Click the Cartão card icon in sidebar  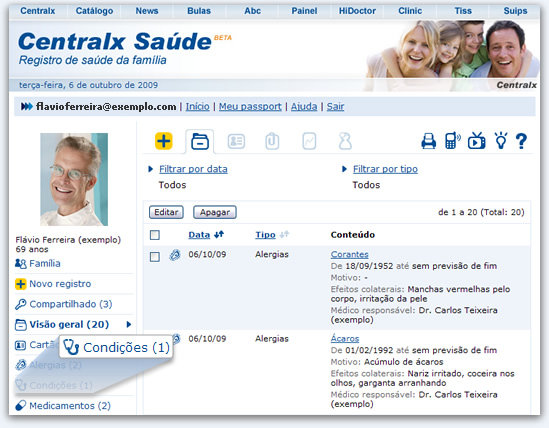point(20,345)
